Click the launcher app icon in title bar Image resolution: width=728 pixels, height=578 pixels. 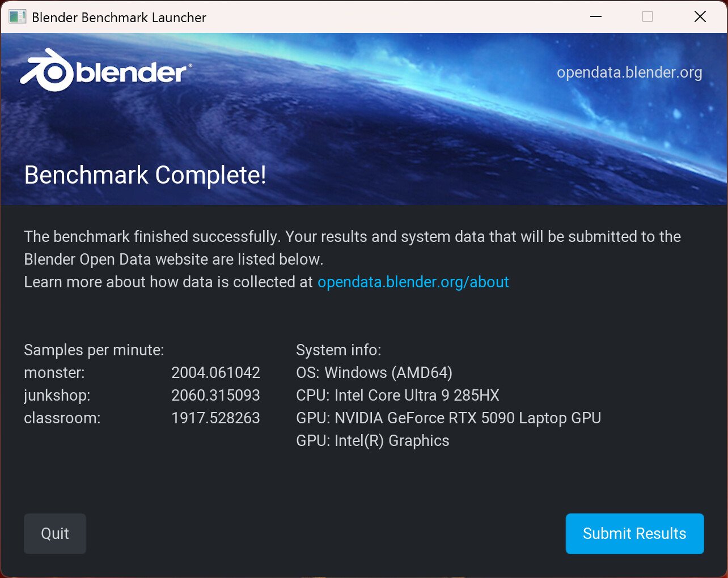click(x=17, y=17)
